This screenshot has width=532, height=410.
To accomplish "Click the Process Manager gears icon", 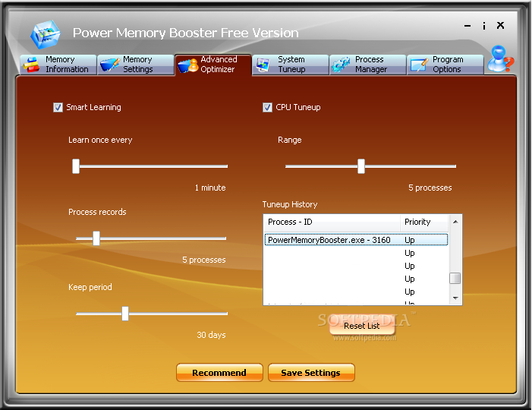I will coord(341,65).
